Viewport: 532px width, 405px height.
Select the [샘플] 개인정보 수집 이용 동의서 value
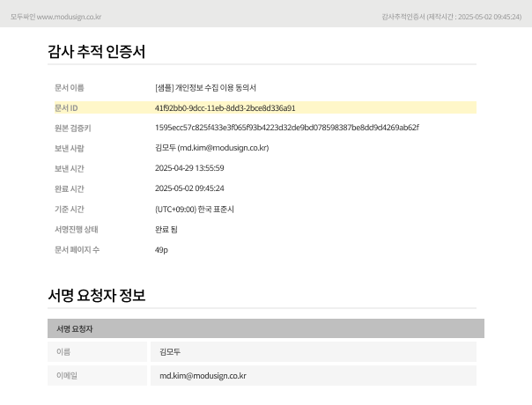(205, 88)
